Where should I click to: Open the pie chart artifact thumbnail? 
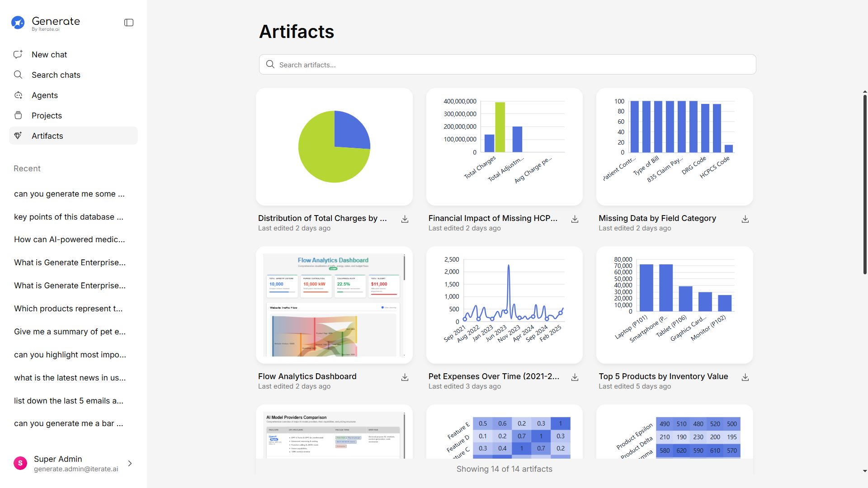click(x=334, y=147)
